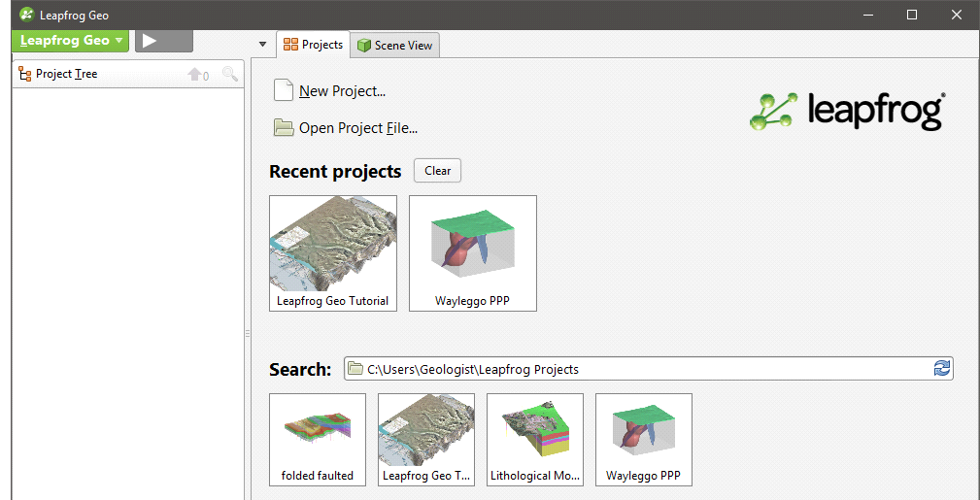980x500 pixels.
Task: Clear the recent projects list
Action: click(437, 171)
